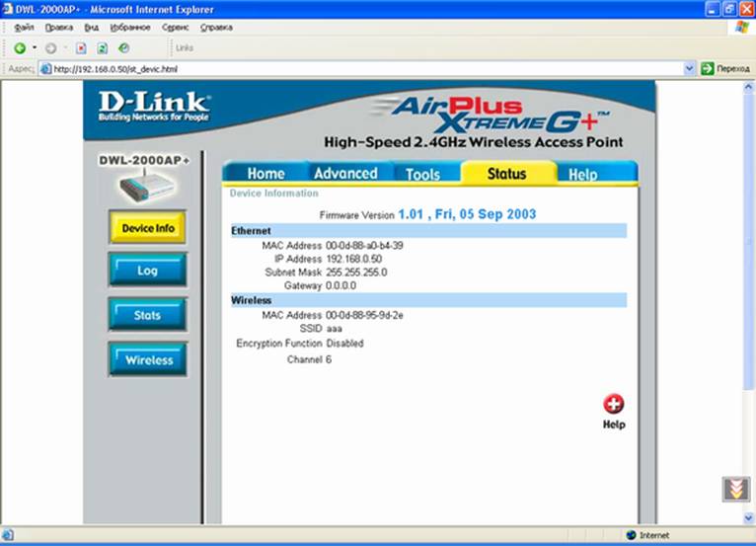The height and width of the screenshot is (546, 756).
Task: Click the Log sidebar button
Action: point(147,271)
